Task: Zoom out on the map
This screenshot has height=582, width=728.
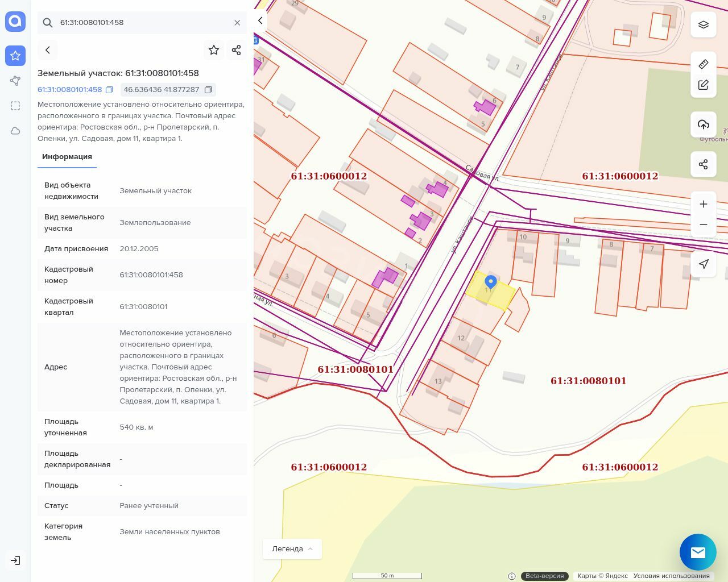Action: [704, 225]
